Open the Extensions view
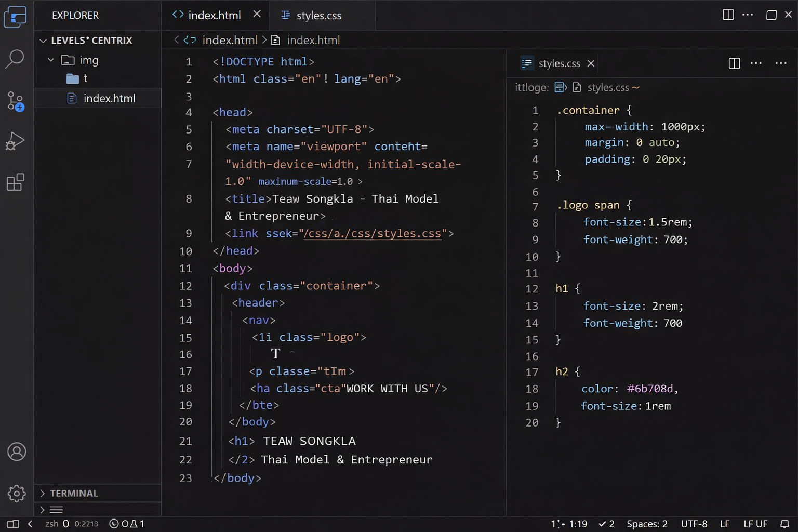 click(15, 182)
